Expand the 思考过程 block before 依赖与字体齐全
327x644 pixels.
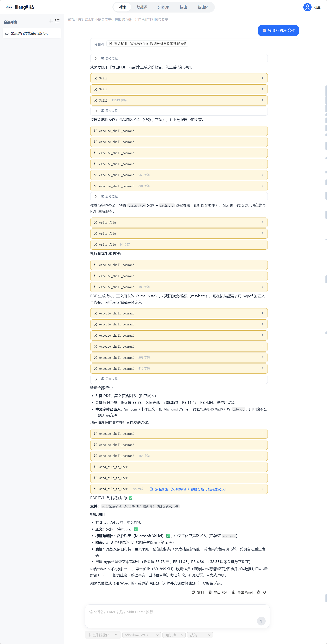pyautogui.click(x=179, y=196)
